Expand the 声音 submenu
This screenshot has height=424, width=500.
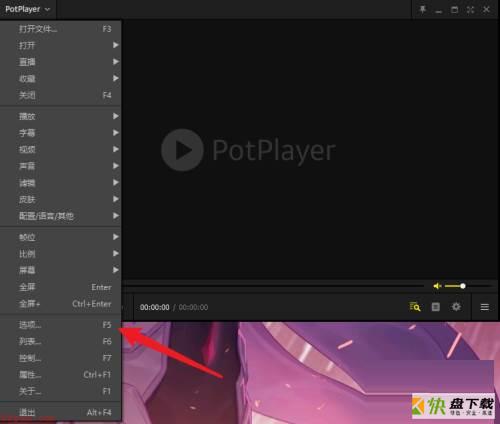pos(60,166)
